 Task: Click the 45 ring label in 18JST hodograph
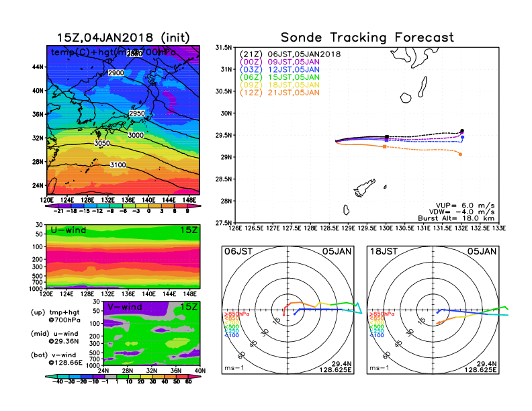(398, 344)
